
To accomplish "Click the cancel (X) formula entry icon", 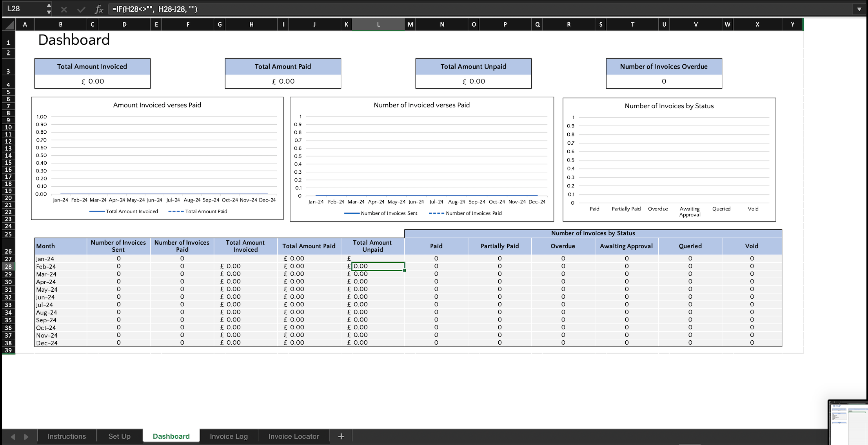I will (64, 9).
